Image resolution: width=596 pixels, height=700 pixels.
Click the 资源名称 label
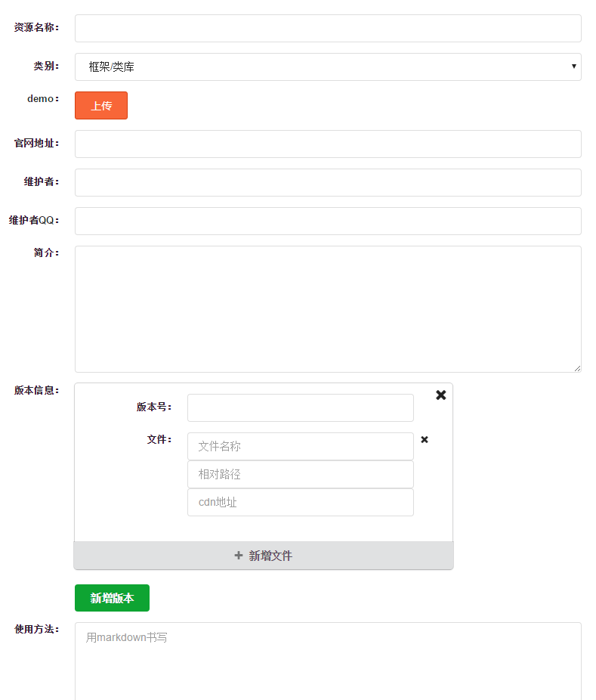click(36, 28)
